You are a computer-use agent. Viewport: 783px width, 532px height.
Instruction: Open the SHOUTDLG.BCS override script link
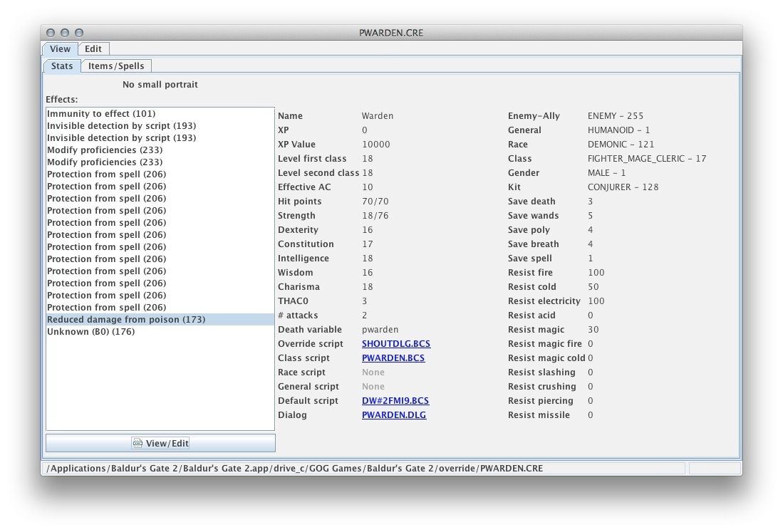click(x=396, y=344)
